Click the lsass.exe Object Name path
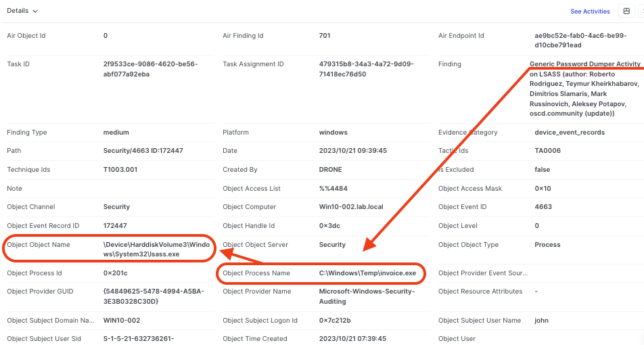Image resolution: width=644 pixels, height=345 pixels. (152, 249)
